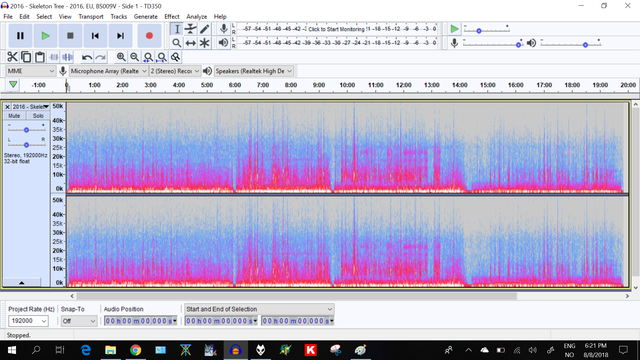Adjust the track pan L/R slider
Screen dimensions: 640x360
point(26,145)
